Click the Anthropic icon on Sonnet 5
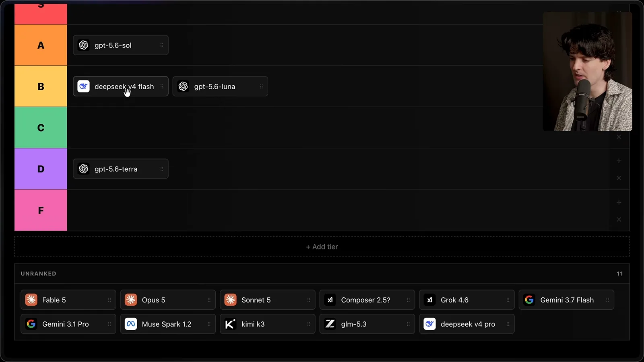Image resolution: width=644 pixels, height=362 pixels. pyautogui.click(x=230, y=300)
